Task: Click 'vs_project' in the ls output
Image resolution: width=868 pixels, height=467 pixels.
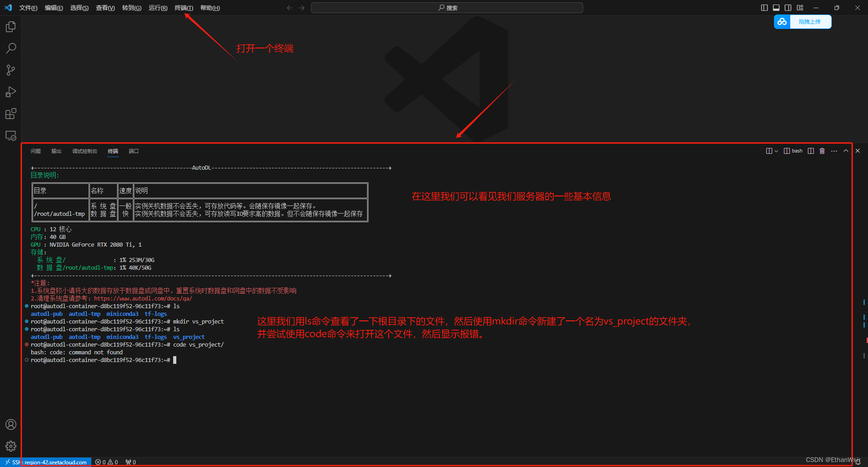Action: coord(189,337)
